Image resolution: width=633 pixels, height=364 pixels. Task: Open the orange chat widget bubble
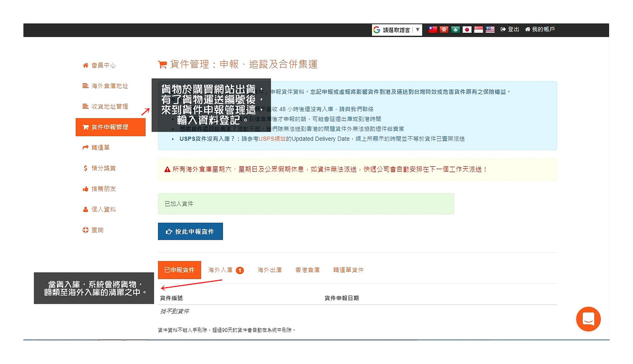(x=588, y=318)
